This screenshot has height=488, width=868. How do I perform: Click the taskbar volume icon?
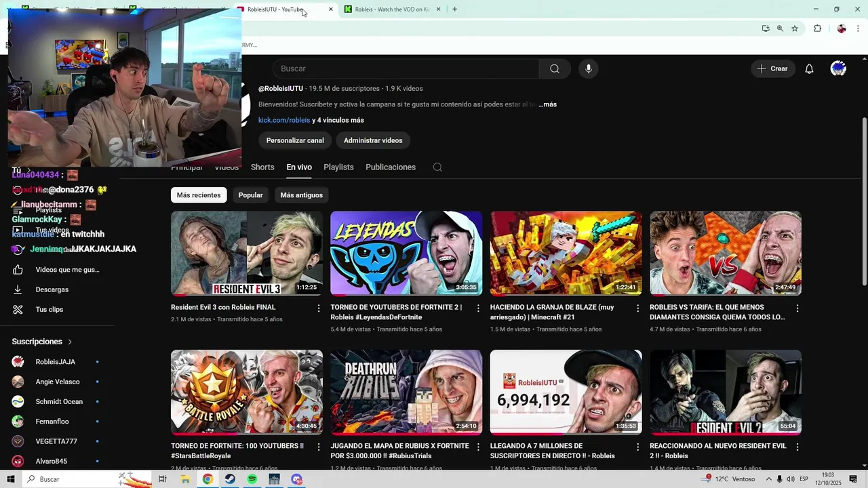791,479
